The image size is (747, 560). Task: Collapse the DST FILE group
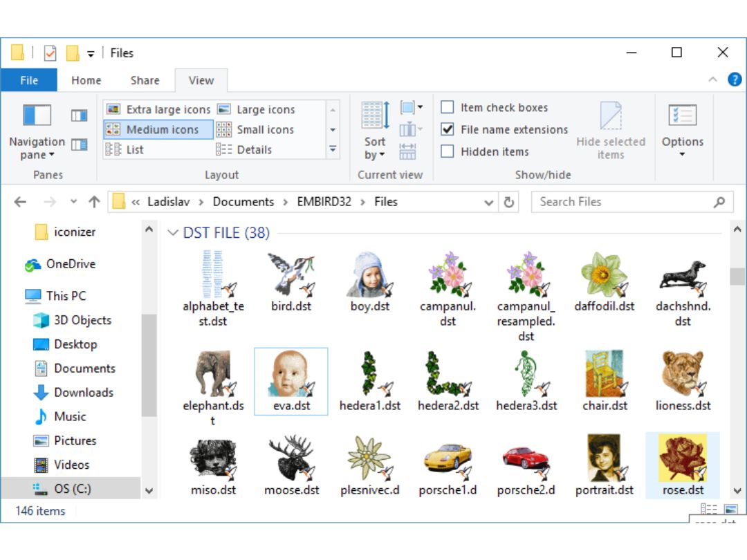coord(173,233)
